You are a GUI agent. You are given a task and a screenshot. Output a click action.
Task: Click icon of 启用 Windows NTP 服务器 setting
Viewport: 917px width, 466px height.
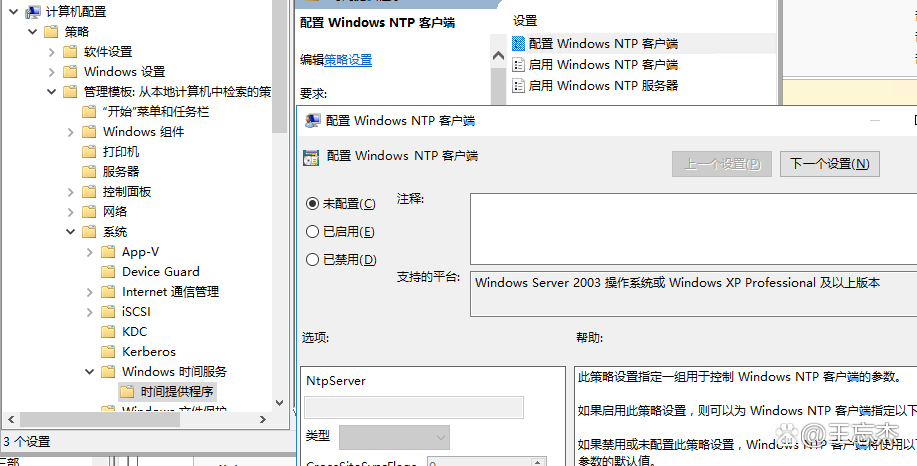(x=518, y=85)
